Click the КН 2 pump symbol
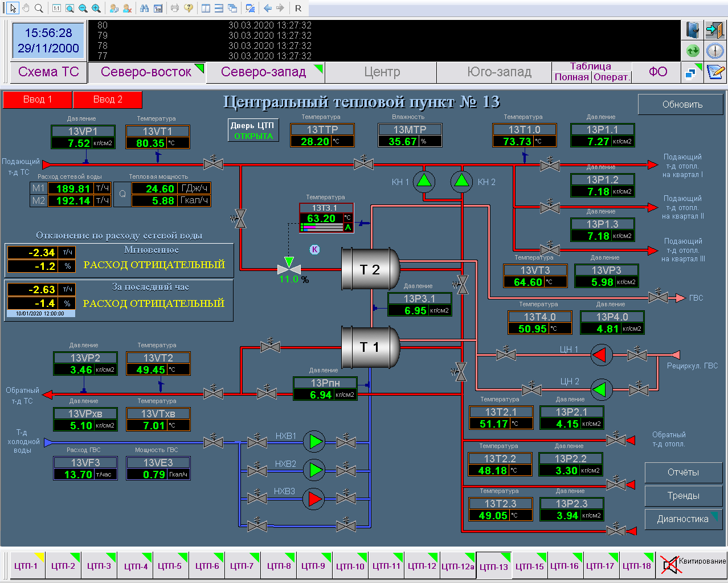The height and width of the screenshot is (583, 728). point(462,182)
